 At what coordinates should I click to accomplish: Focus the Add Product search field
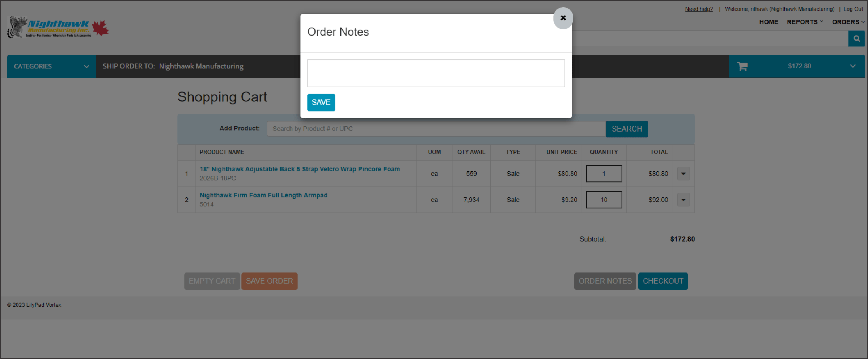[x=436, y=129]
